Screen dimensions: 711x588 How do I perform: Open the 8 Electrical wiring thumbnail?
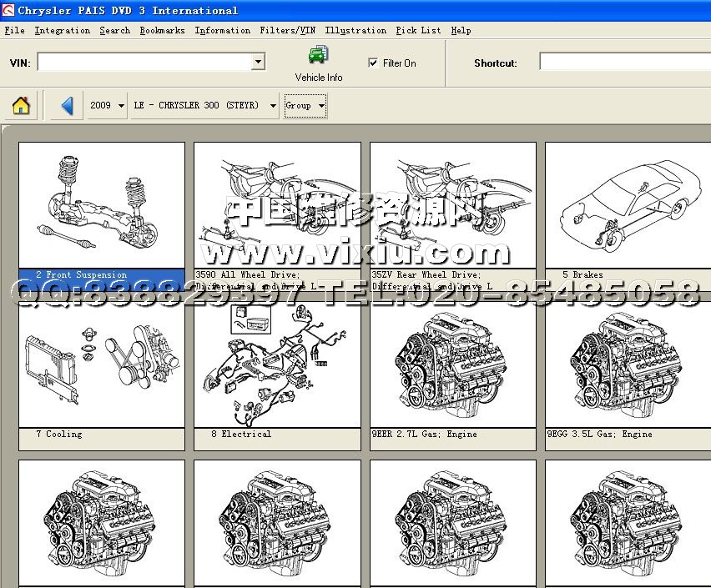click(277, 365)
